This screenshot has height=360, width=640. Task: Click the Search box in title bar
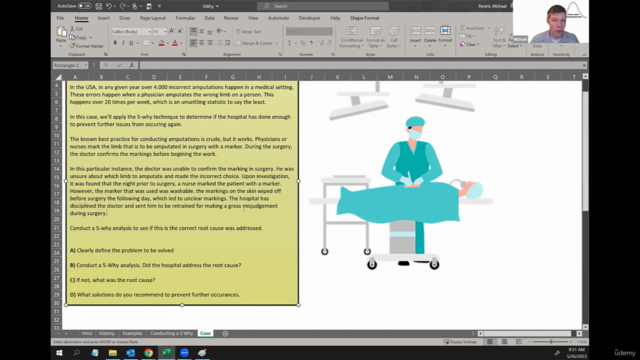pos(322,6)
